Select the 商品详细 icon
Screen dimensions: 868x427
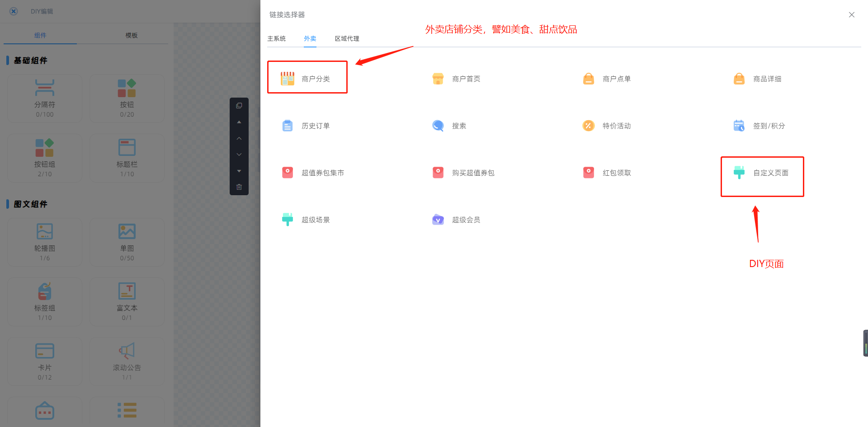[739, 79]
